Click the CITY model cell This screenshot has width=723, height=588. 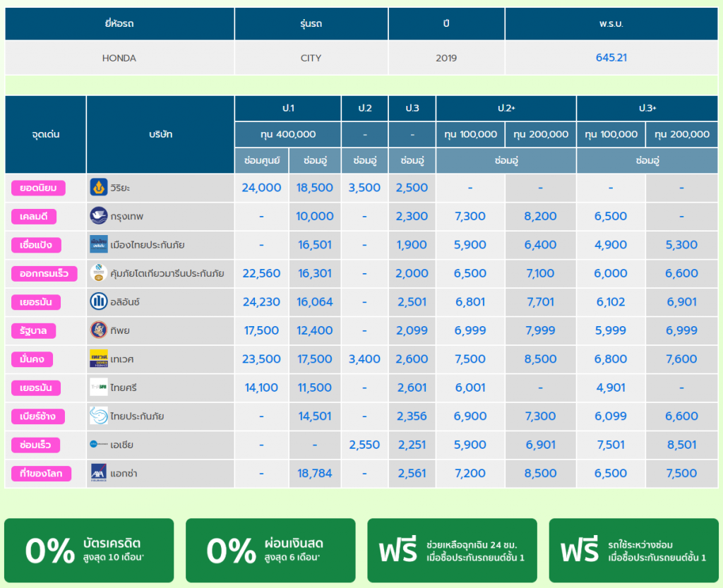tap(311, 58)
